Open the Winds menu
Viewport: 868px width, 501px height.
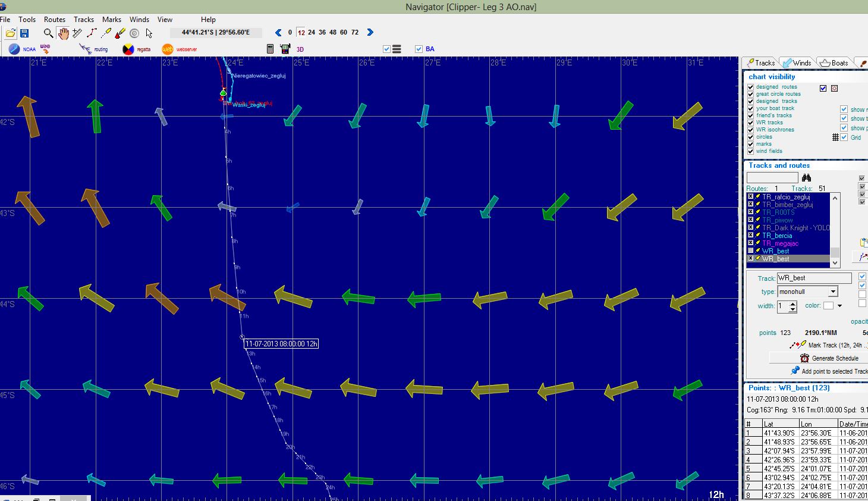point(139,20)
